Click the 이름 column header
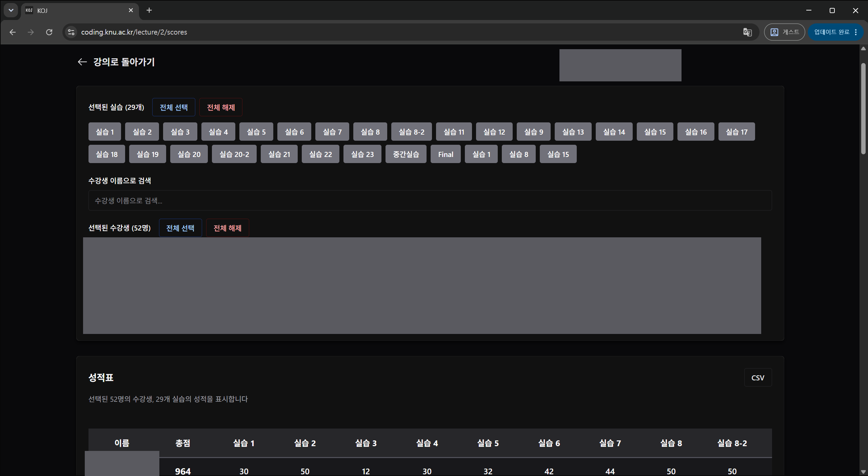The image size is (868, 476). [x=122, y=443]
